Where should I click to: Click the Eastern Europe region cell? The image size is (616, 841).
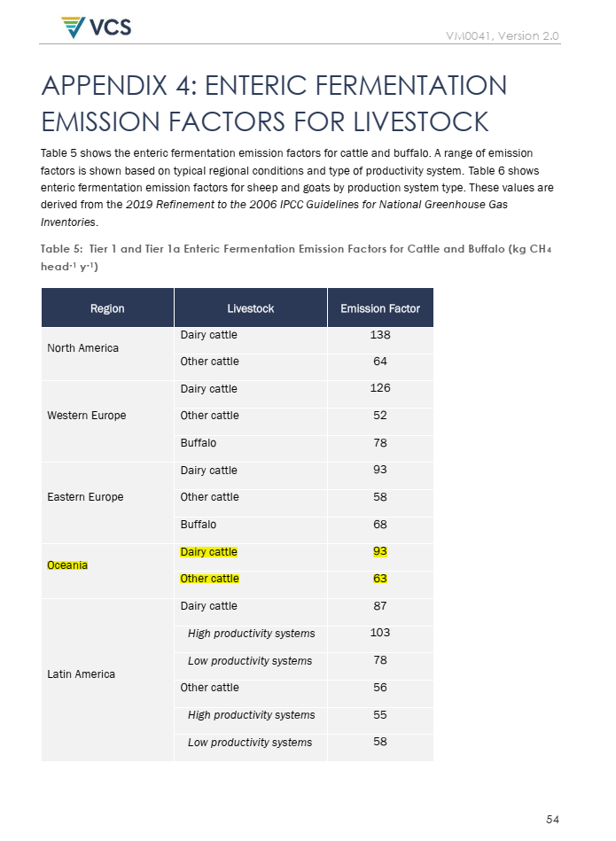click(85, 497)
